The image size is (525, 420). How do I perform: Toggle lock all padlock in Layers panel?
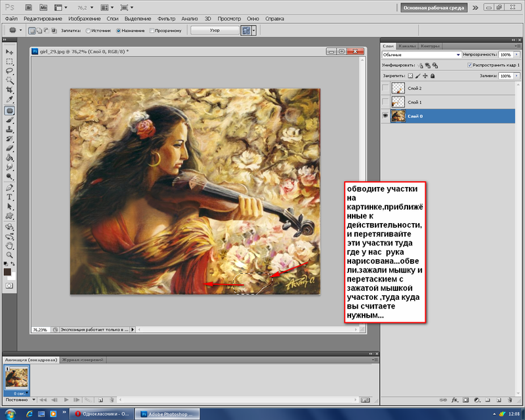[432, 76]
